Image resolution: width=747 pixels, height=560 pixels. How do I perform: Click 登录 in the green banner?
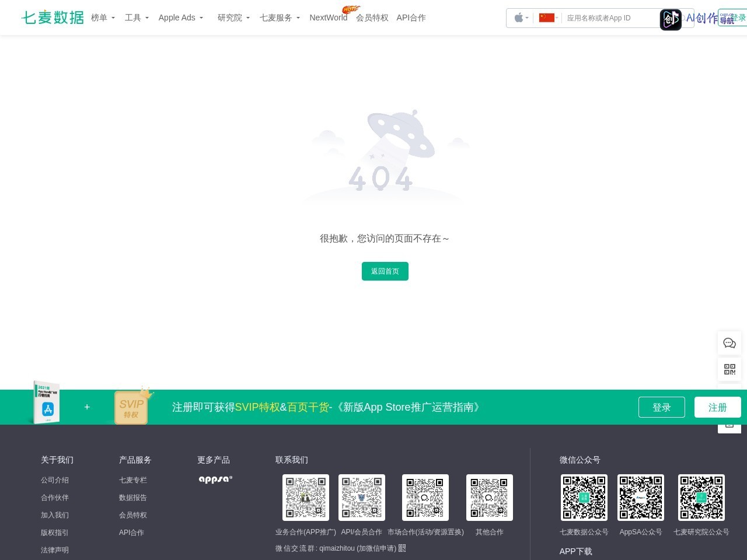(x=662, y=407)
